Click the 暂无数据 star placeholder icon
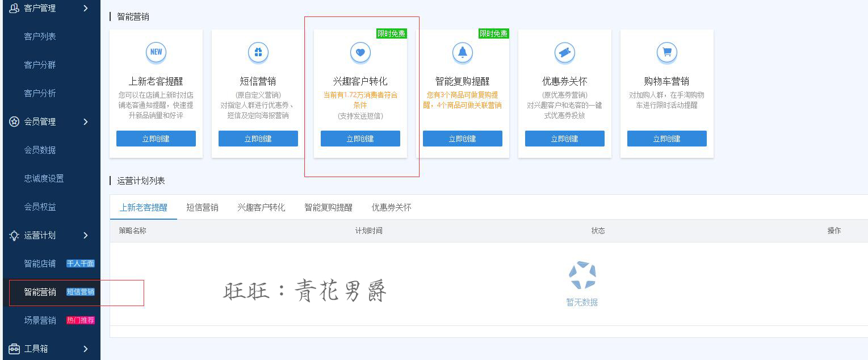 tap(582, 276)
